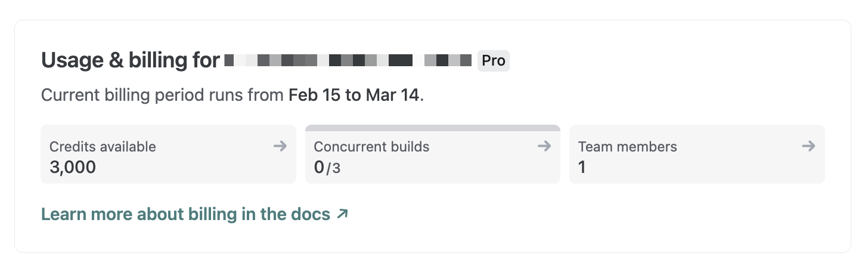The image size is (868, 266).
Task: Click the Credits available label
Action: point(103,146)
